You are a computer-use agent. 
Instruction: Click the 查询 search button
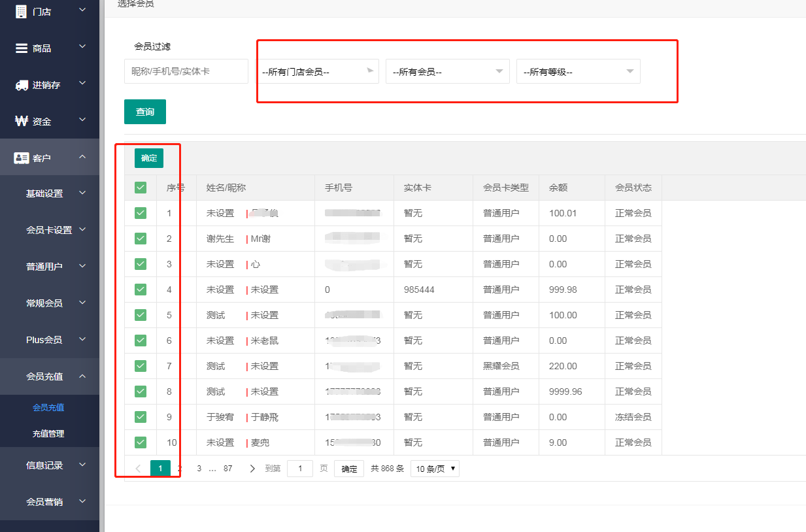pos(145,112)
